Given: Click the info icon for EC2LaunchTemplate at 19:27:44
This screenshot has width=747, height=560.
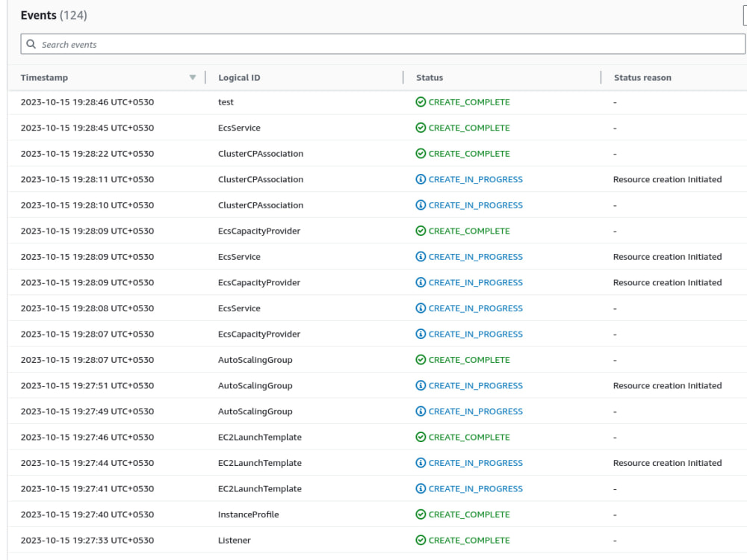Looking at the screenshot, I should 421,462.
